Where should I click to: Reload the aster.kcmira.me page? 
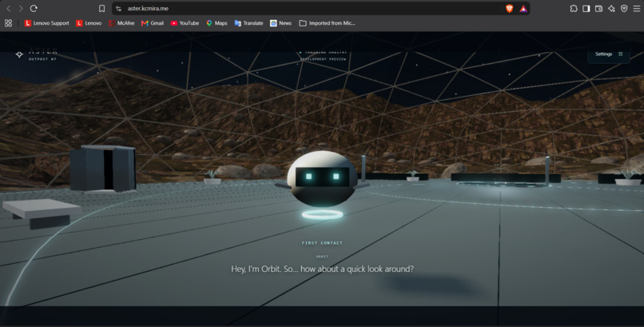coord(34,9)
